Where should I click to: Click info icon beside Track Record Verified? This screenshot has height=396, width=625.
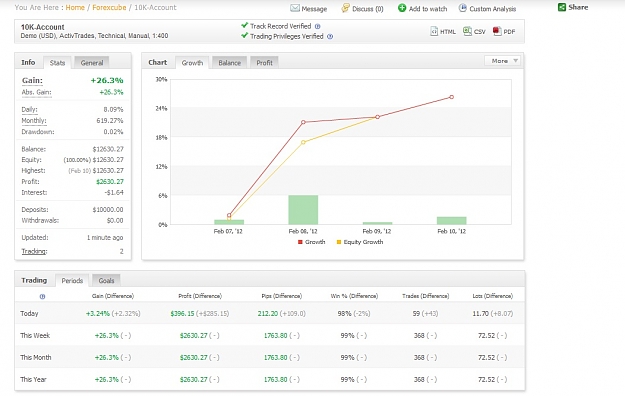pyautogui.click(x=318, y=26)
